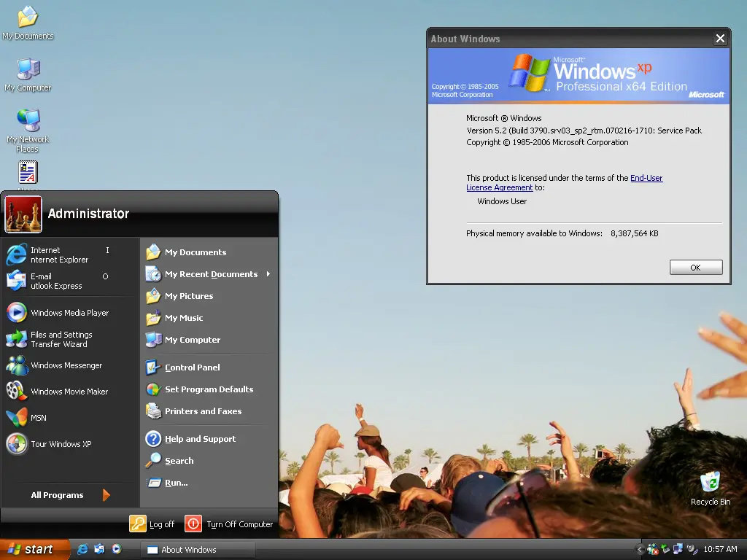Click the Administrator chess user picture
This screenshot has width=747, height=560.
coord(23,214)
